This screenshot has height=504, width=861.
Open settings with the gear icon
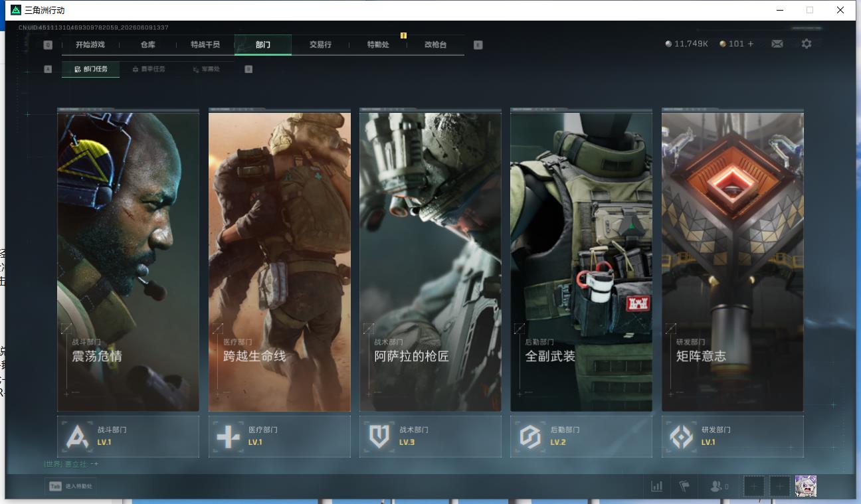(x=807, y=44)
